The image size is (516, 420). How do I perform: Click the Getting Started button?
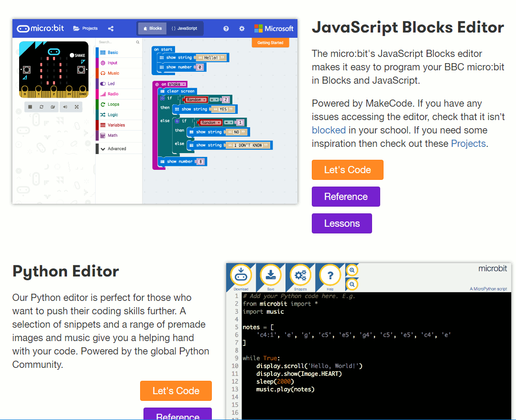270,43
